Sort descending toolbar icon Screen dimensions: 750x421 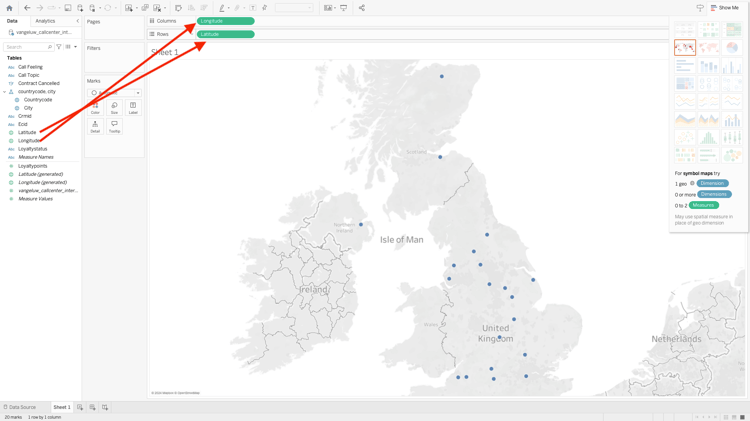[x=204, y=8]
